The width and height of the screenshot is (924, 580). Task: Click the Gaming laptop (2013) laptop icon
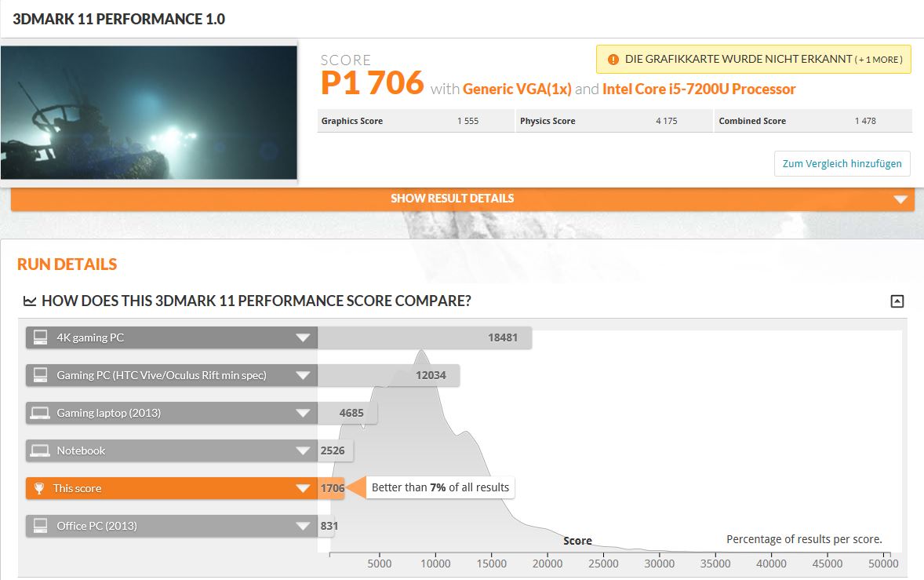pyautogui.click(x=40, y=413)
